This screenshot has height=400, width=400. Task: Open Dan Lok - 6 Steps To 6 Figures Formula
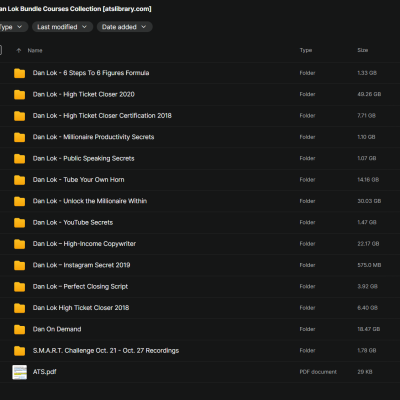click(x=91, y=73)
